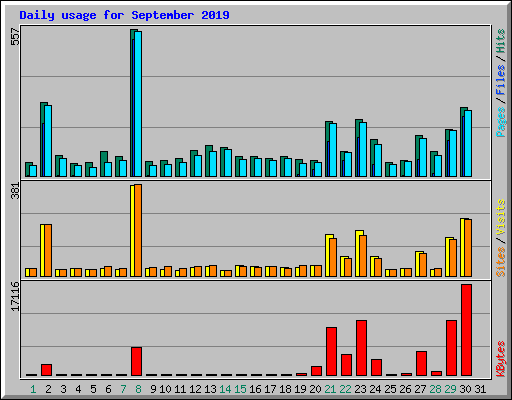Click day 6 on the date axis

tap(108, 389)
